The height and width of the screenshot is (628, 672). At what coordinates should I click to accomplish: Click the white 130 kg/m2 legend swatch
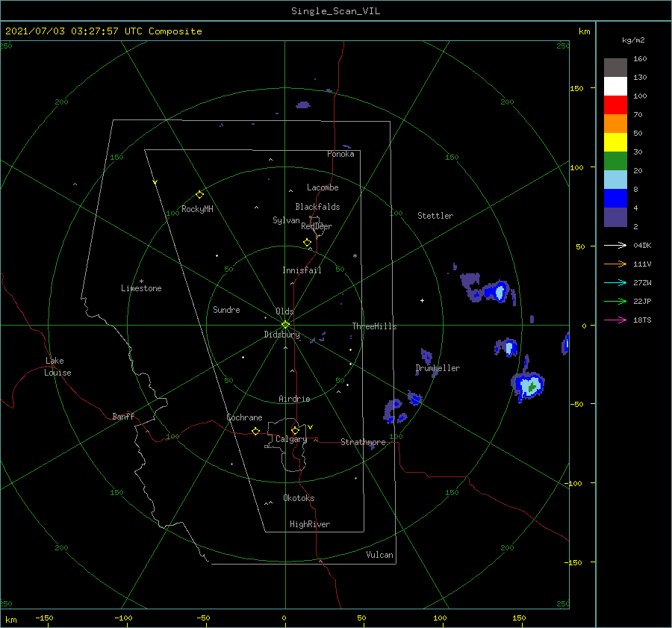point(615,86)
